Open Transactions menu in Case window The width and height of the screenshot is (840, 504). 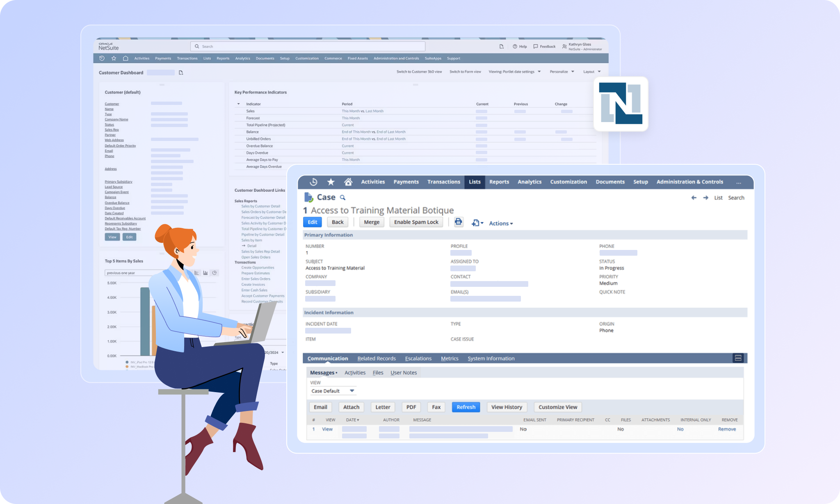coord(443,182)
